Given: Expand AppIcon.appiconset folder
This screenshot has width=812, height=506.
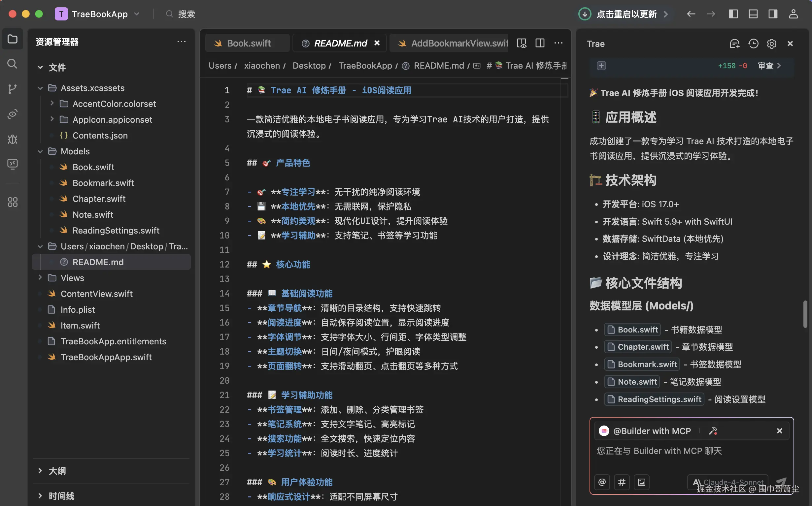Looking at the screenshot, I should click(52, 119).
